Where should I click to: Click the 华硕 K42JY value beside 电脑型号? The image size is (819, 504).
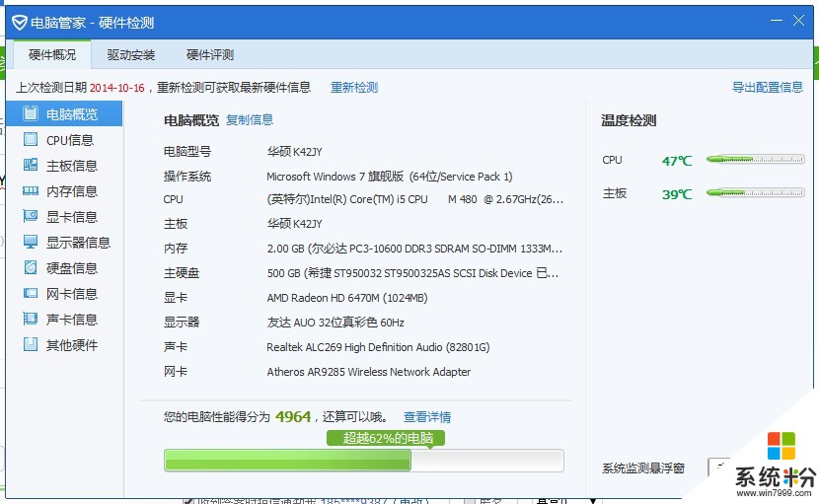(295, 152)
